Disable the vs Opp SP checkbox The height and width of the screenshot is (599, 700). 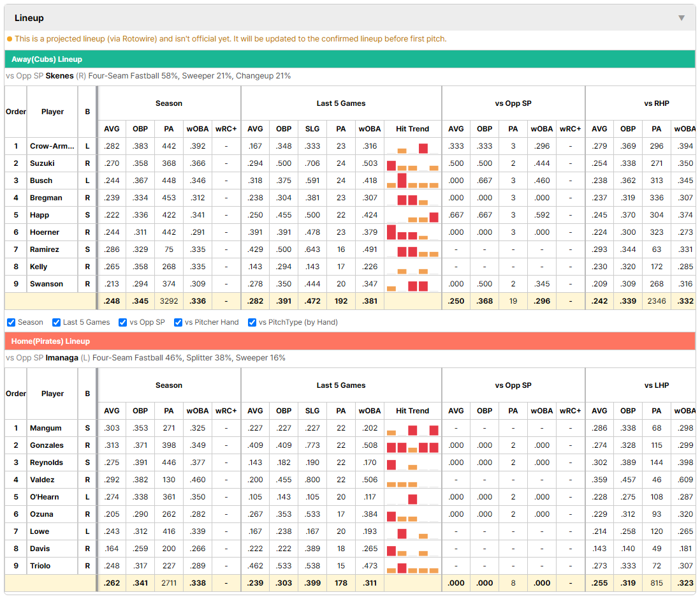pyautogui.click(x=123, y=323)
